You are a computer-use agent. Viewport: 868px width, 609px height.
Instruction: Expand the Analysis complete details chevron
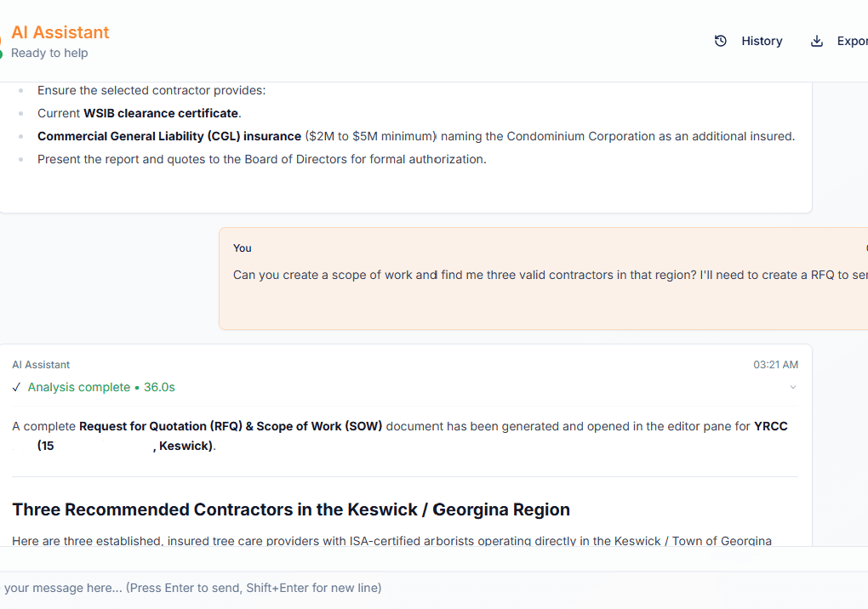click(x=793, y=387)
